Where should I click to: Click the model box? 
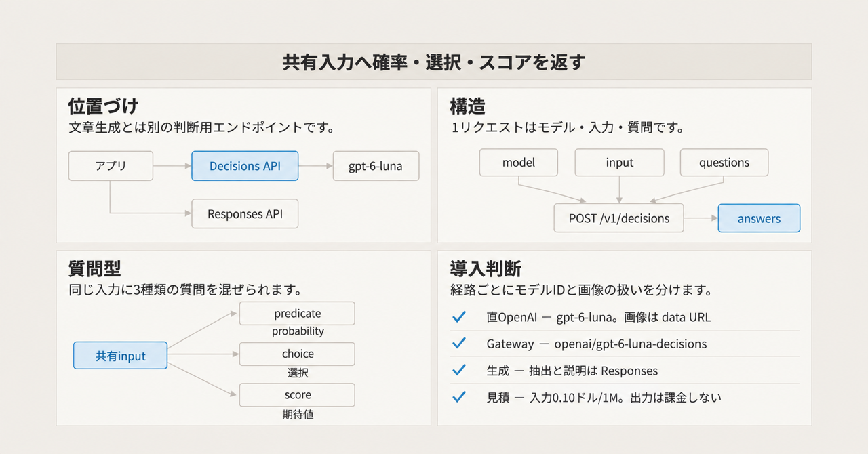coord(519,163)
